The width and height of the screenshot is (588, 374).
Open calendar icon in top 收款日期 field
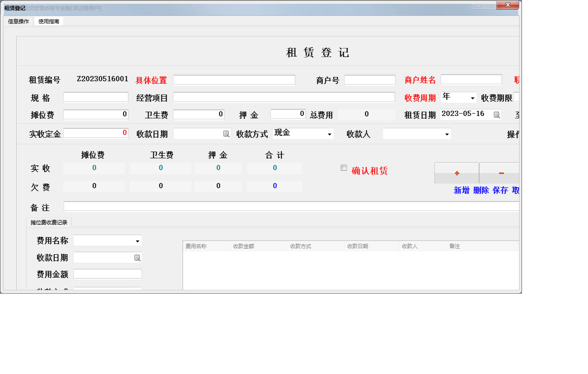226,134
